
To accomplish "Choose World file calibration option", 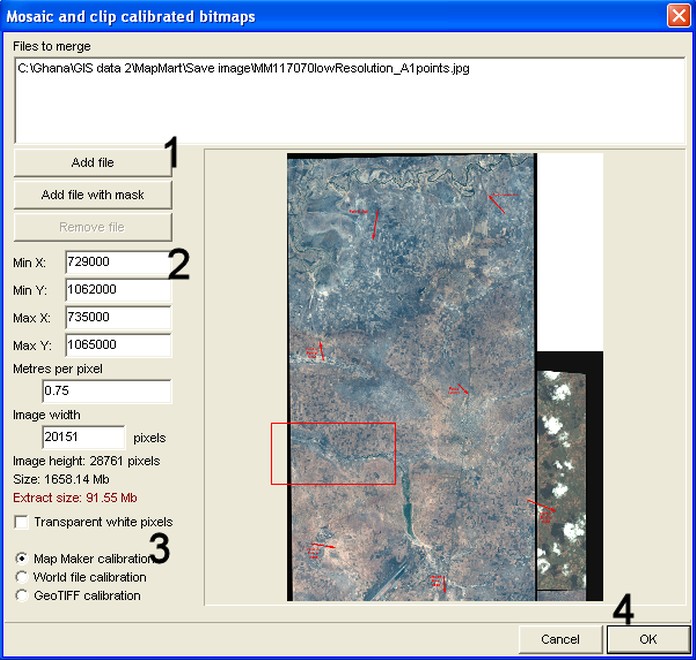I will (22, 577).
